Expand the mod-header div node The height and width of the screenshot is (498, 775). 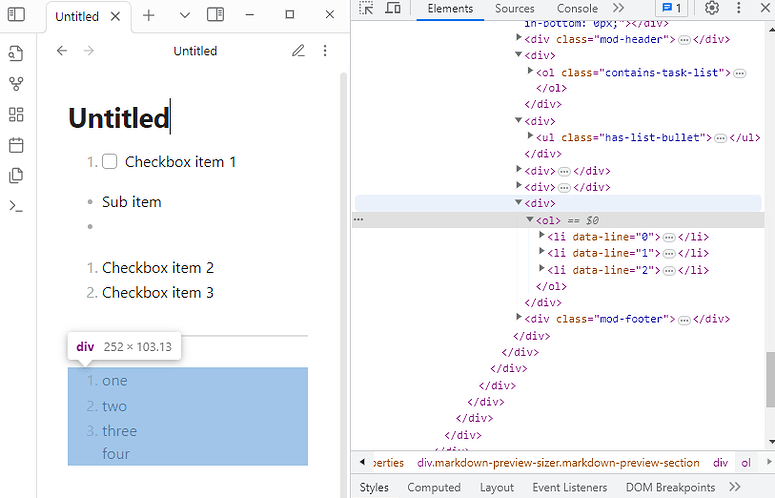[518, 38]
